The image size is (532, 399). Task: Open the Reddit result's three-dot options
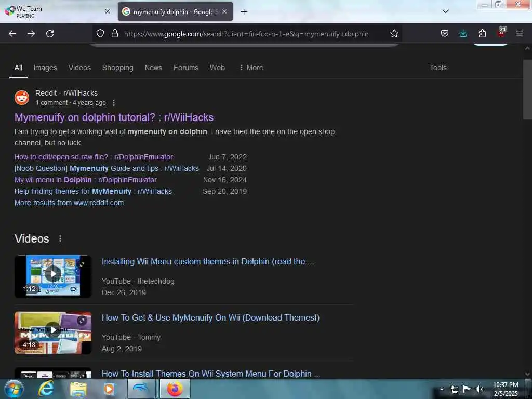pos(114,102)
